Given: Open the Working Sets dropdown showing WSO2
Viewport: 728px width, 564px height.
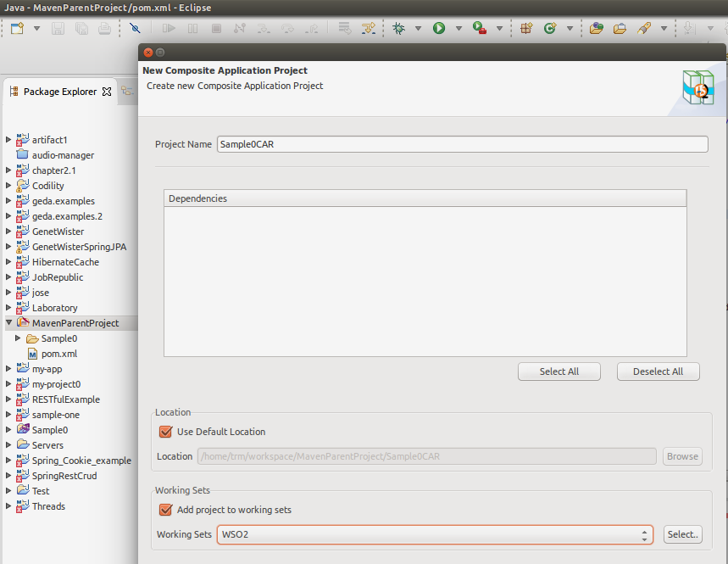Looking at the screenshot, I should tap(645, 534).
